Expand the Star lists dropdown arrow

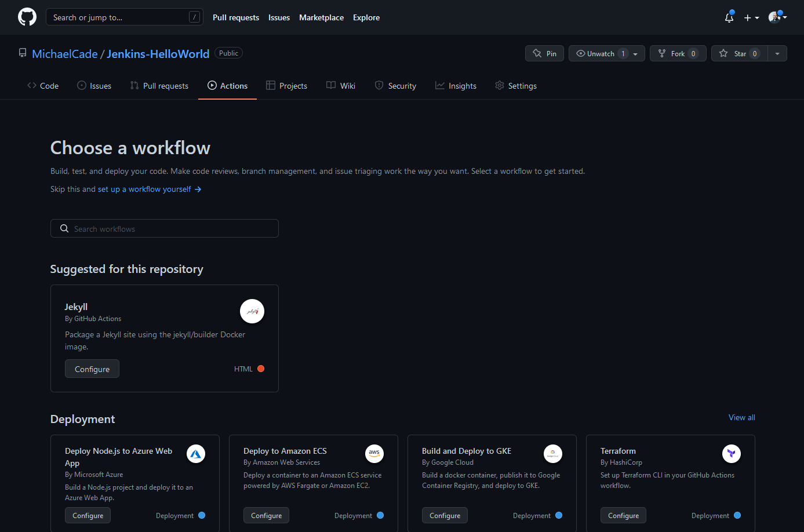tap(777, 53)
